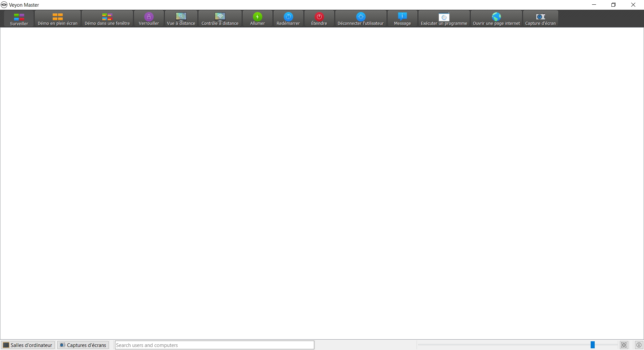The height and width of the screenshot is (350, 644).
Task: Take a Capture d'écran
Action: coord(541,19)
